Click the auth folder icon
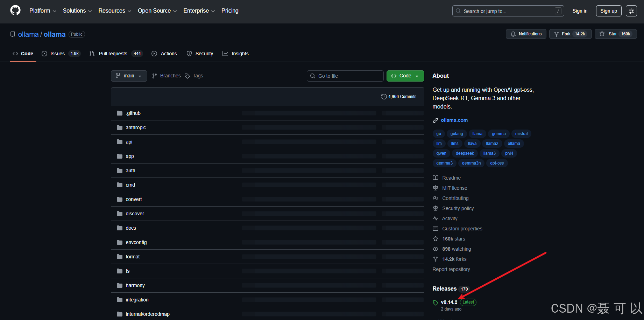644x320 pixels. tap(120, 171)
